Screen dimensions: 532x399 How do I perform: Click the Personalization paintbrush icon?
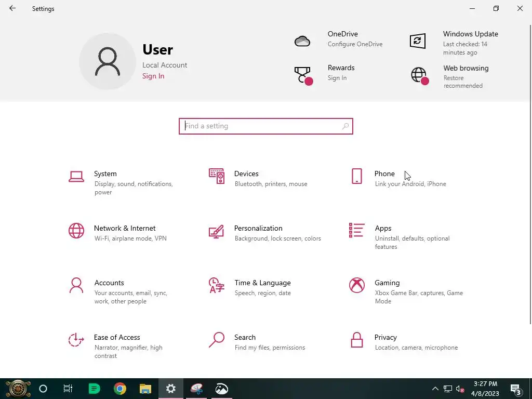coord(217,231)
